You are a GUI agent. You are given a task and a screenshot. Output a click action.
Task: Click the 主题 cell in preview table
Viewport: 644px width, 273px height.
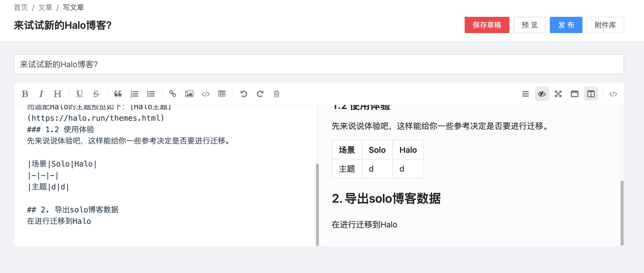pyautogui.click(x=347, y=169)
